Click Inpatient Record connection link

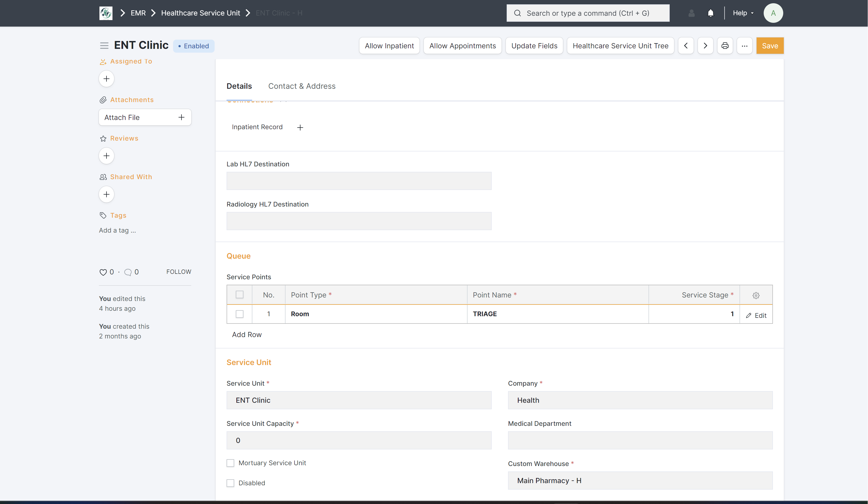click(257, 127)
